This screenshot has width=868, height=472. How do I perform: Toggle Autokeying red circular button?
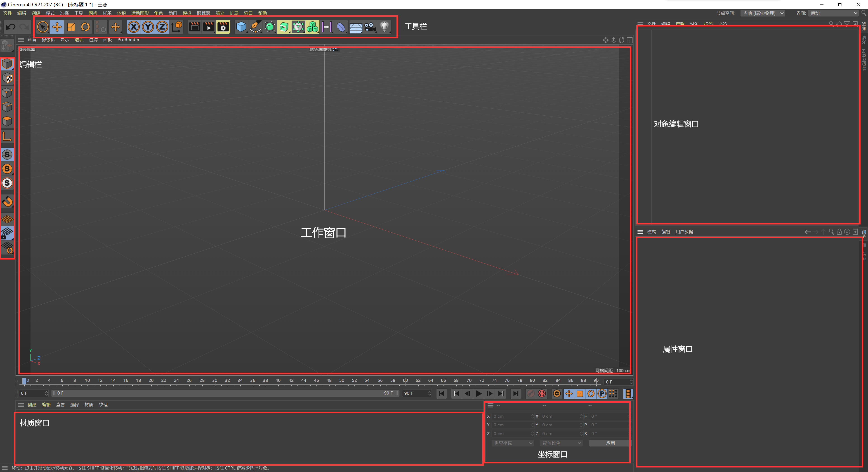coord(542,394)
